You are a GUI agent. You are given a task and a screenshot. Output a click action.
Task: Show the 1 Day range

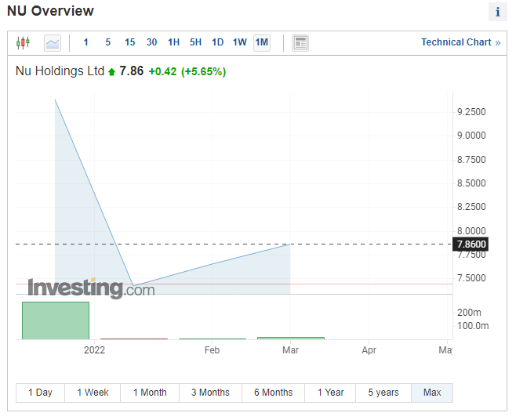click(40, 393)
